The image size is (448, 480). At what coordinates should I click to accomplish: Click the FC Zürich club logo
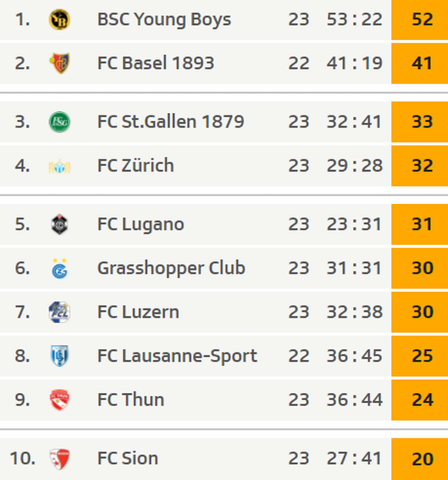point(59,166)
